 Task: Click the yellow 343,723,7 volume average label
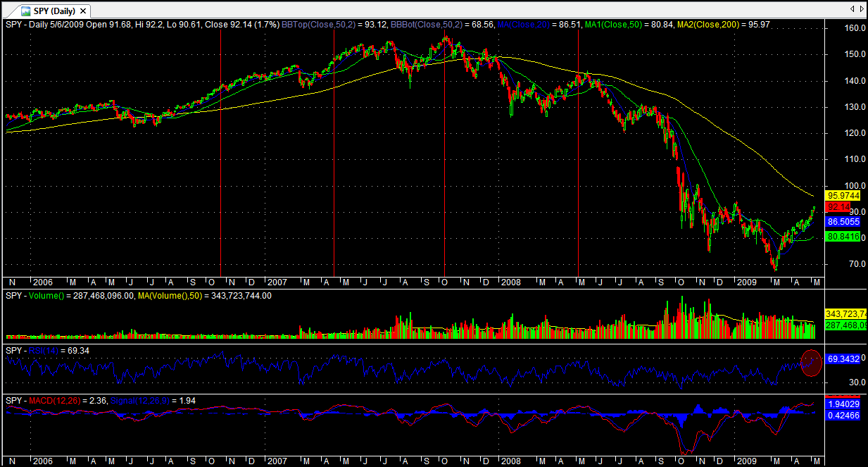846,313
